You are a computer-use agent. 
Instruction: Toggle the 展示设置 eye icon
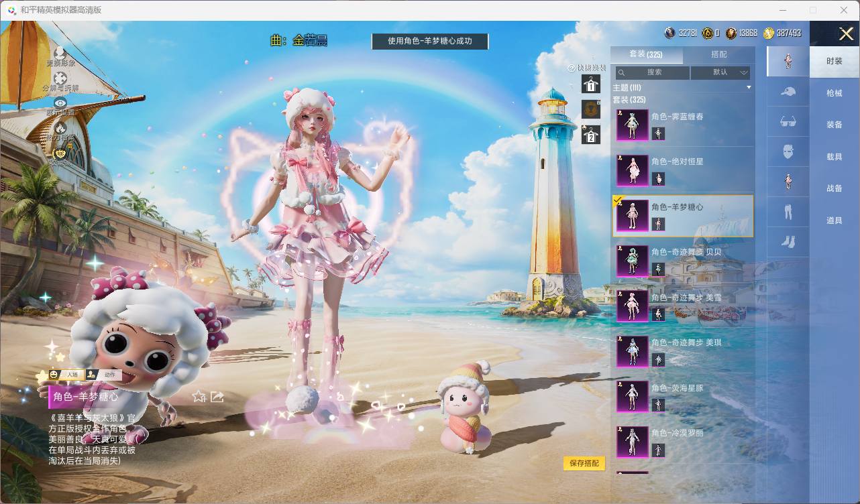coord(60,103)
